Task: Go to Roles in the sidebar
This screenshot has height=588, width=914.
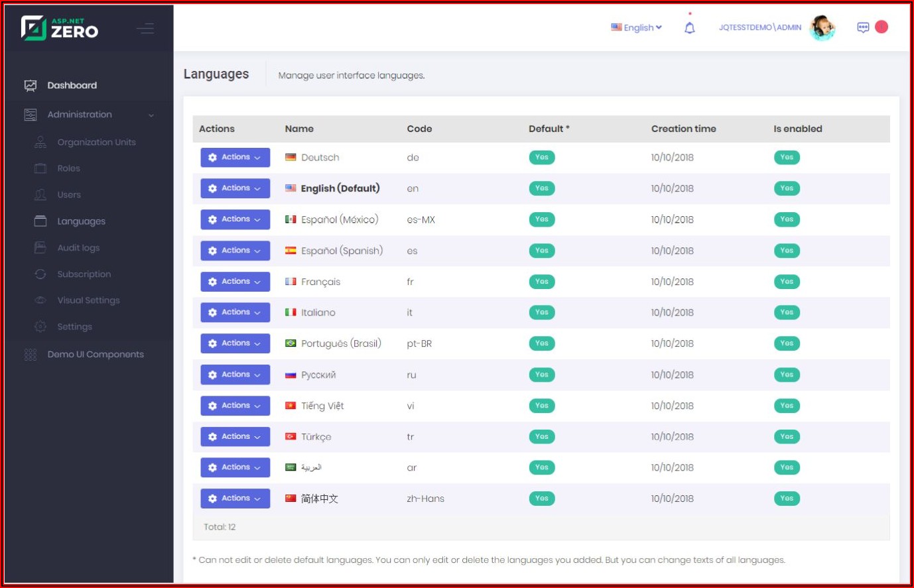Action: [68, 168]
